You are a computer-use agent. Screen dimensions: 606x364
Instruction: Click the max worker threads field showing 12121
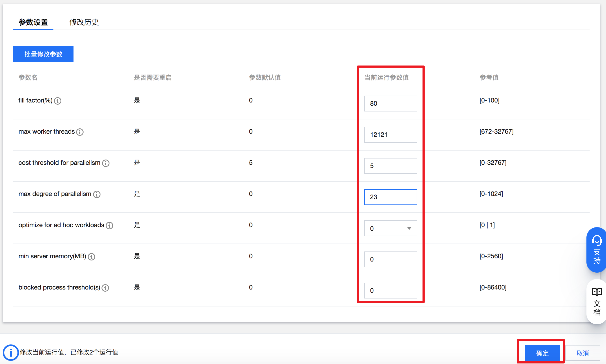391,135
